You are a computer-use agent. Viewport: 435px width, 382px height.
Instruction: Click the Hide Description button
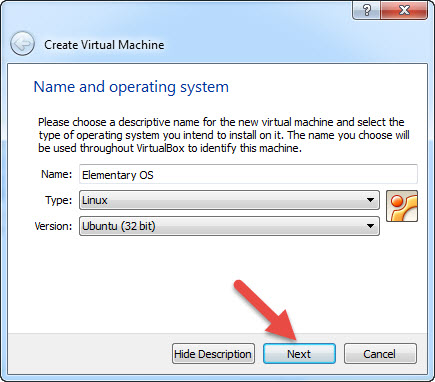213,354
